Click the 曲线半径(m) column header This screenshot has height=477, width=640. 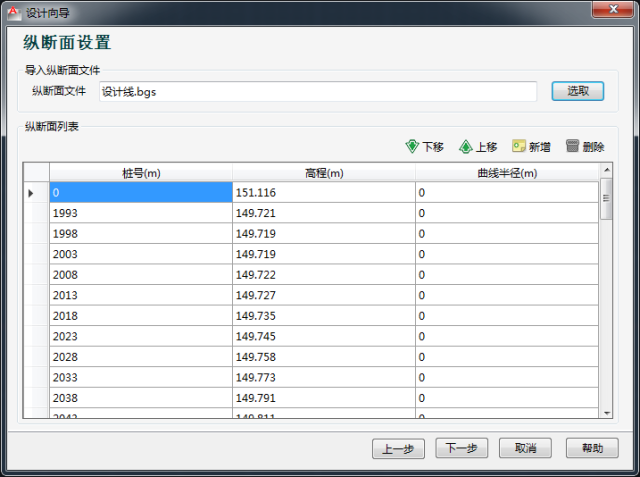tap(506, 173)
